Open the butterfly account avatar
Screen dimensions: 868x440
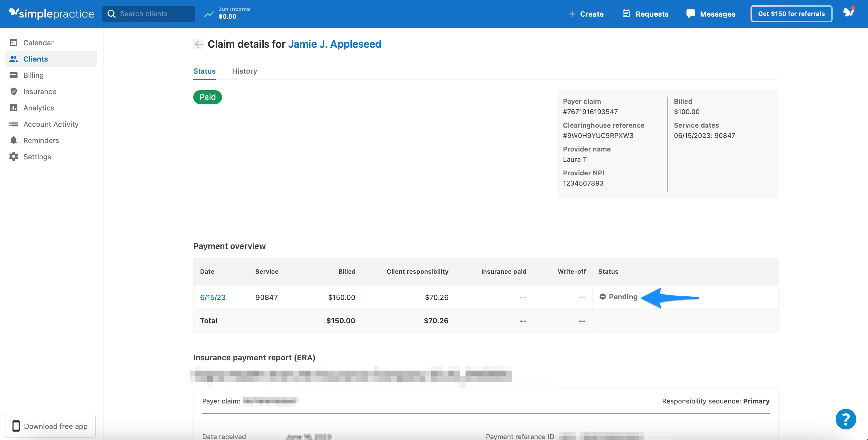(x=849, y=12)
